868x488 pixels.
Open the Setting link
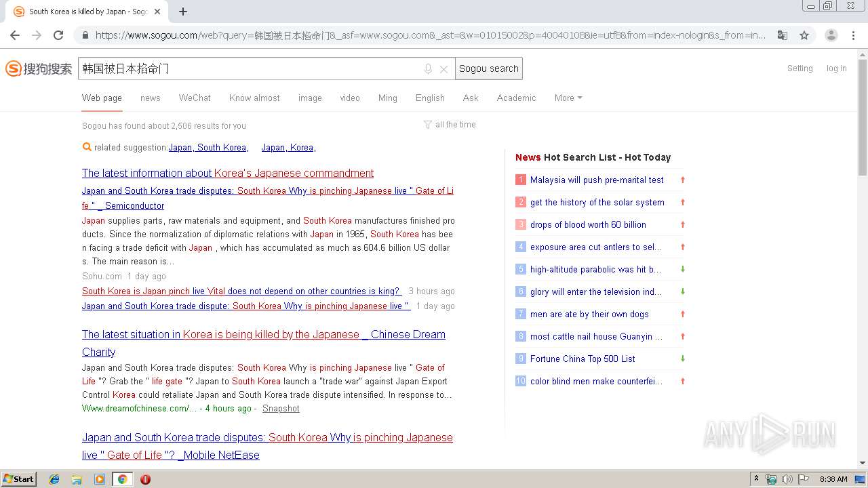pyautogui.click(x=800, y=68)
